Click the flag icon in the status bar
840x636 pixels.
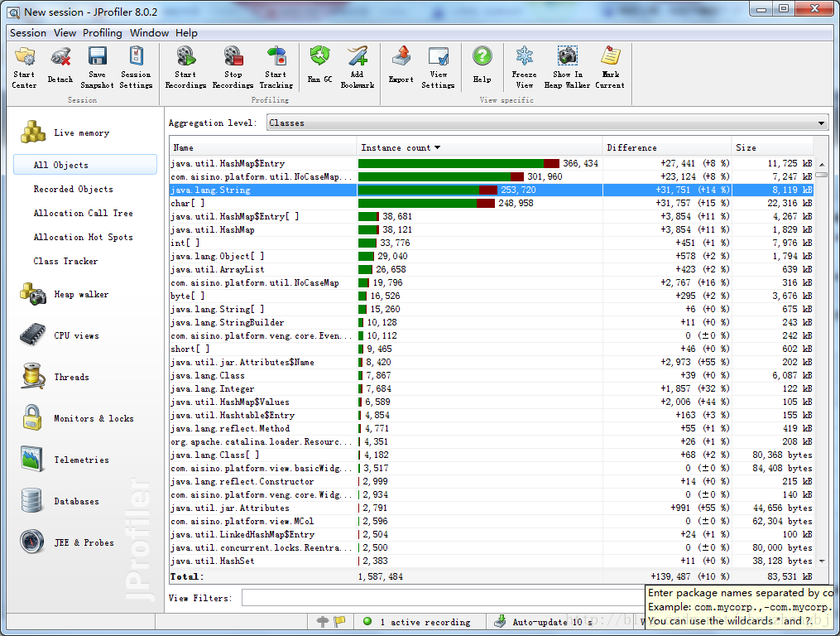tap(339, 622)
